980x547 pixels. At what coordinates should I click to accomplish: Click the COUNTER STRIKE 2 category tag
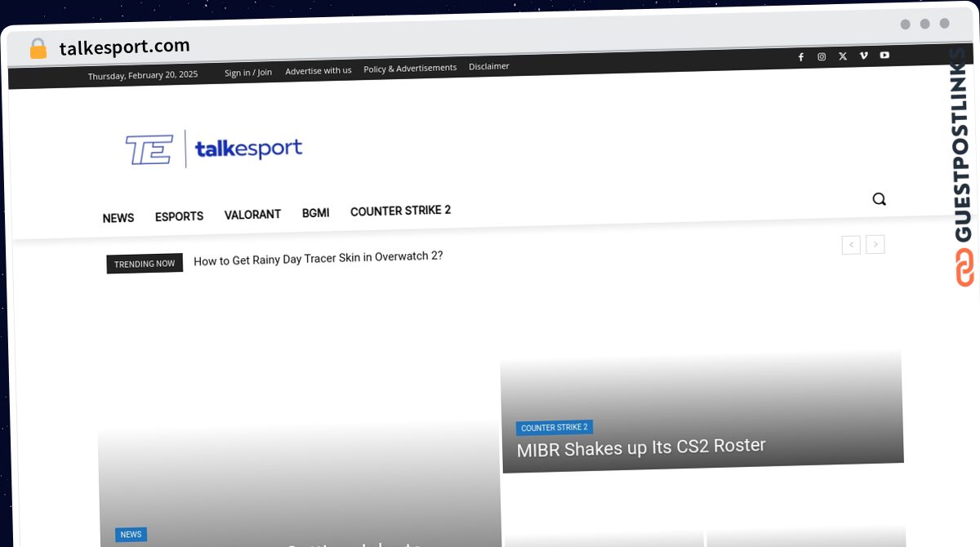(554, 427)
